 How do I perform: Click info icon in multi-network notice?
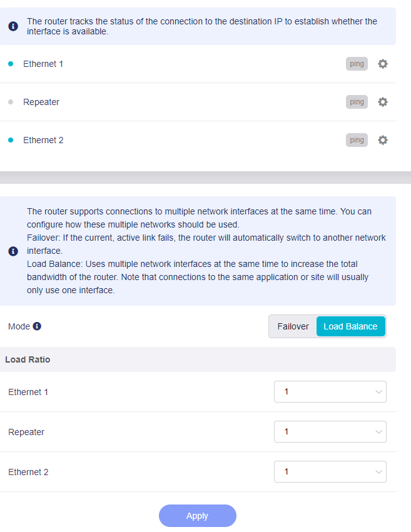tap(13, 251)
